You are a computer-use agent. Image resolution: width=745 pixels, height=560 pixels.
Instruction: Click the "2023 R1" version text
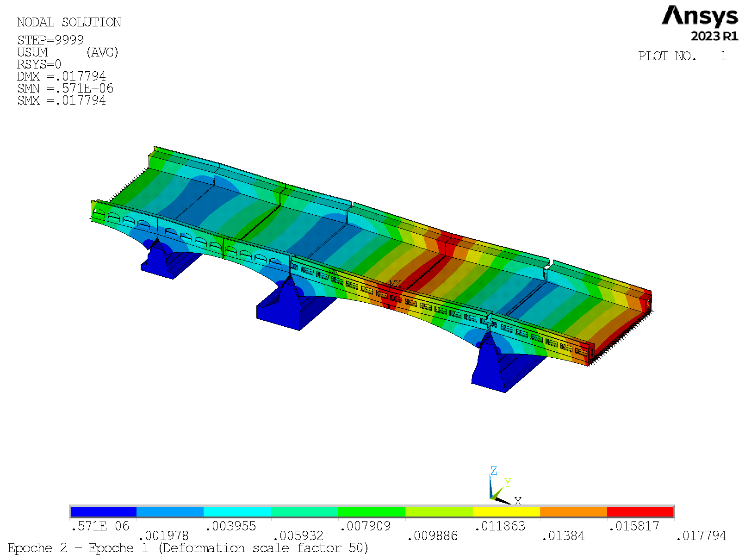(x=714, y=36)
